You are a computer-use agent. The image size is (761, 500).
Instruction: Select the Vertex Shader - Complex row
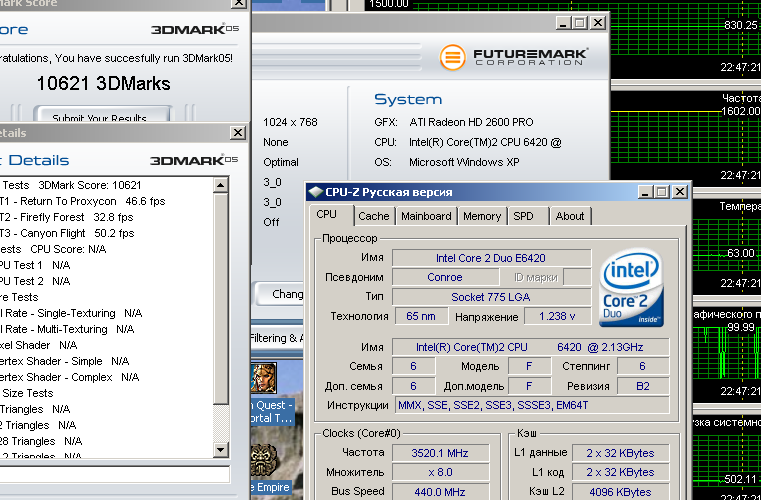click(107, 377)
